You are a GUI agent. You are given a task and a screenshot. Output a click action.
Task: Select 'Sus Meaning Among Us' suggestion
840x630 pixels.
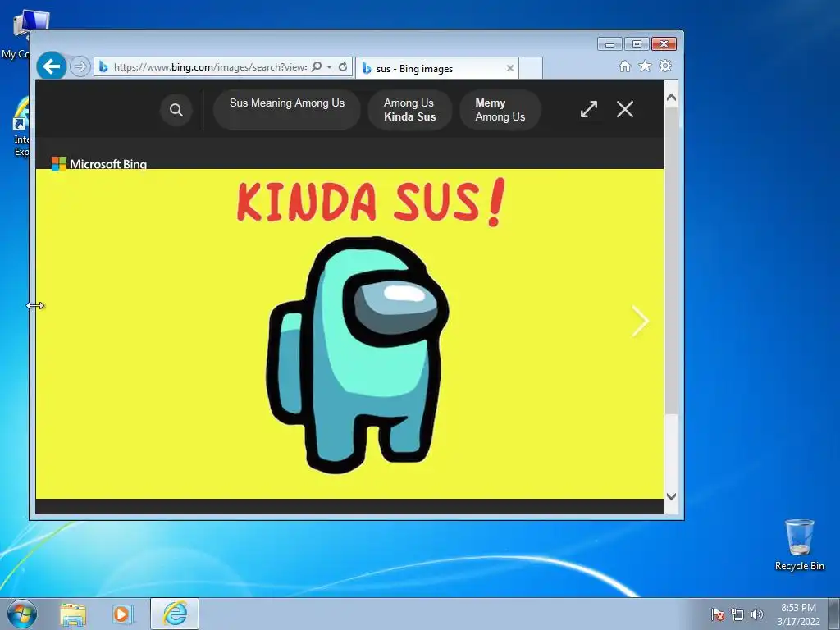click(287, 110)
